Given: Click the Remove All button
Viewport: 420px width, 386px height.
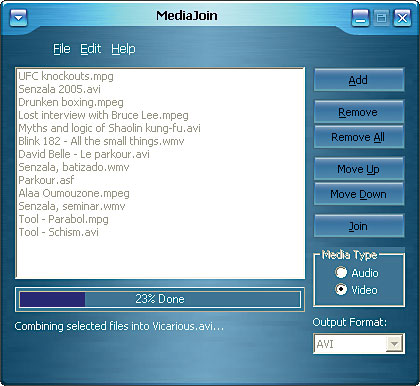Looking at the screenshot, I should coord(359,137).
